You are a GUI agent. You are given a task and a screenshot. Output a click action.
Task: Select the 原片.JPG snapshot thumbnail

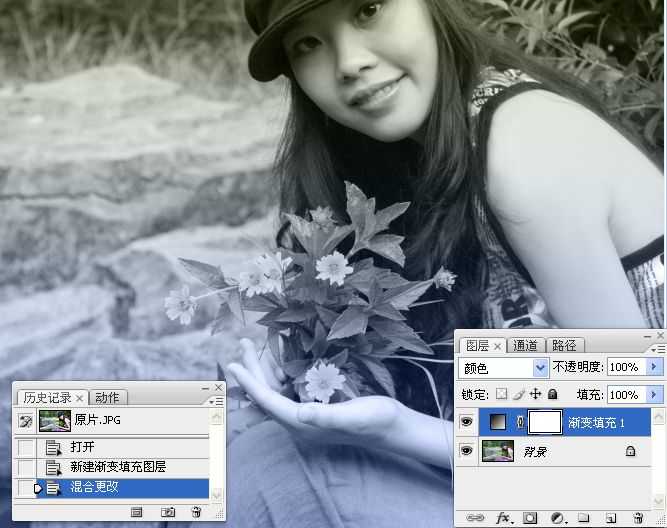55,421
